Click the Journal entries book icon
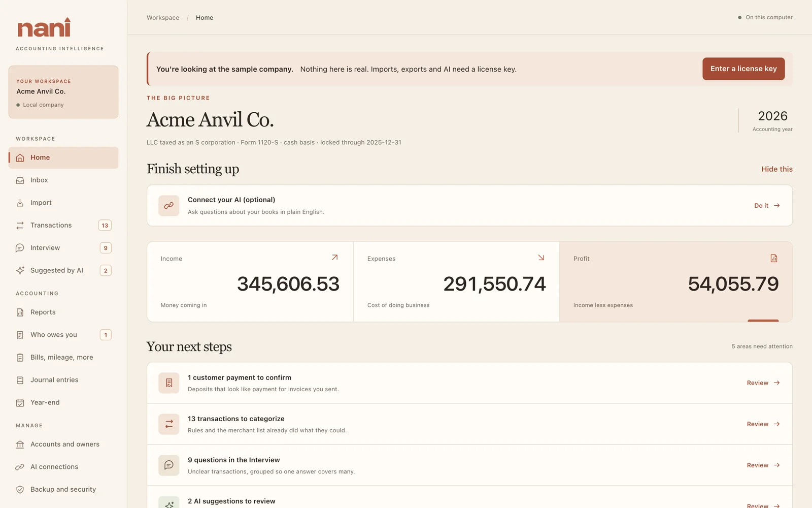This screenshot has height=508, width=812. pyautogui.click(x=20, y=380)
